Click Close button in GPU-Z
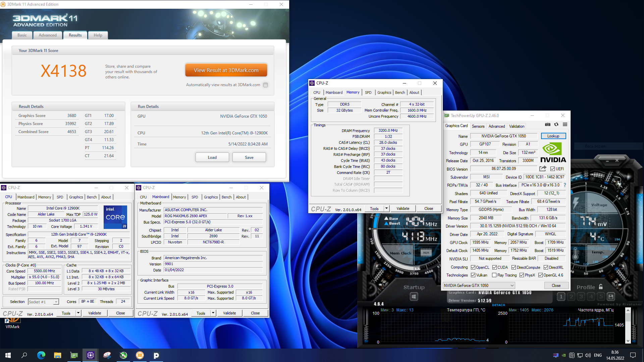The image size is (644, 362). pyautogui.click(x=556, y=286)
